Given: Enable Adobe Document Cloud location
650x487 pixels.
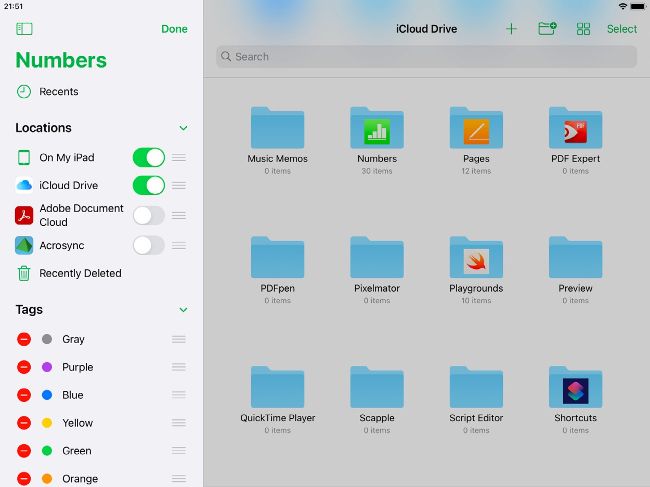Looking at the screenshot, I should tap(148, 215).
